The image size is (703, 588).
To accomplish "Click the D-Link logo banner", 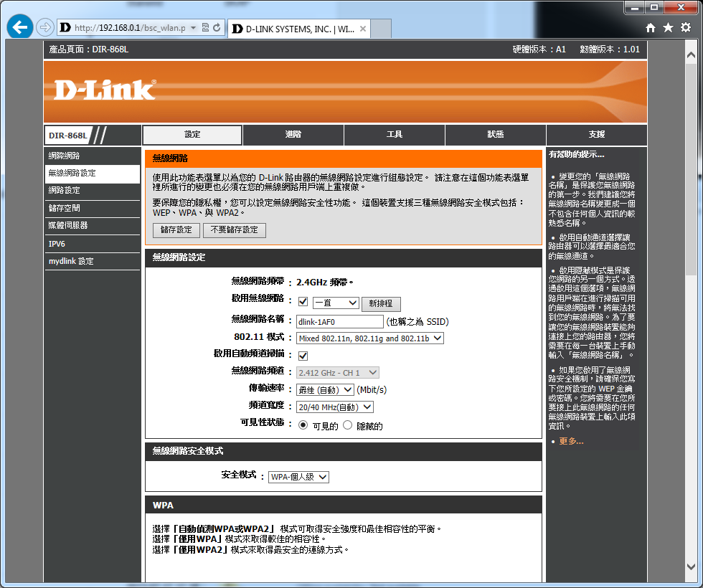I will click(105, 89).
